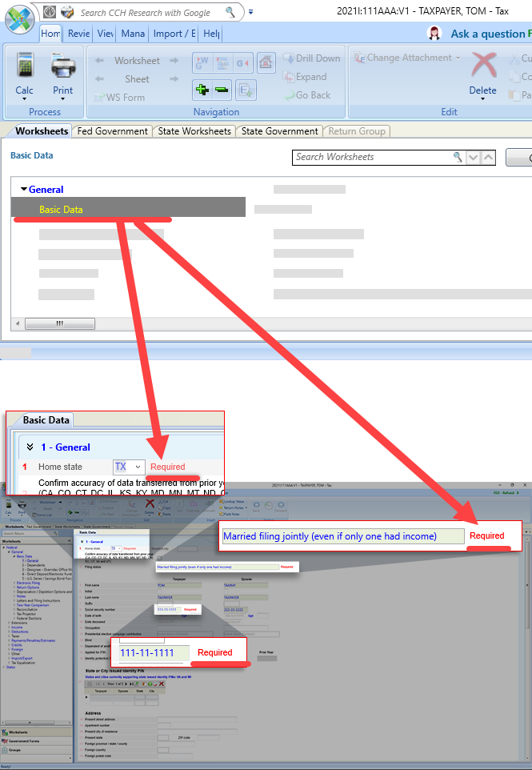Switch to the Fed Government tab

point(112,131)
